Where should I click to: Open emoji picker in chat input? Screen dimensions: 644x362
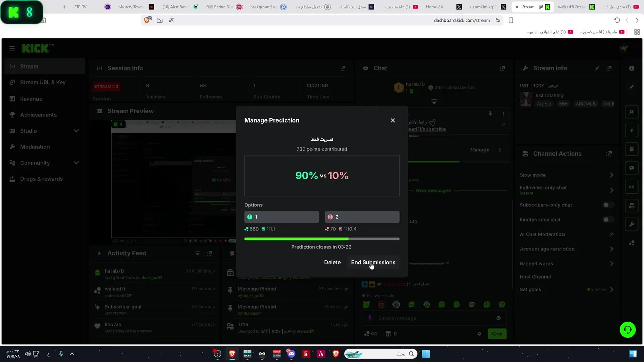tap(498, 318)
